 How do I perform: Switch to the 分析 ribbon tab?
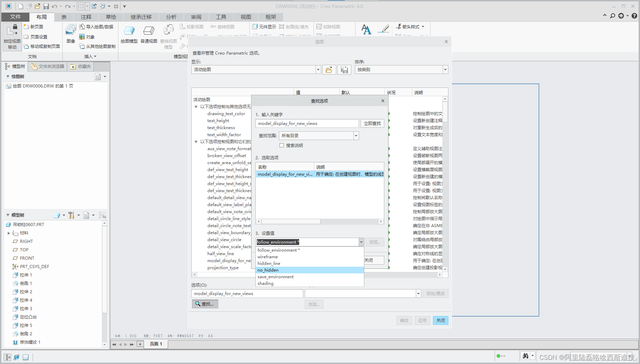(x=171, y=17)
